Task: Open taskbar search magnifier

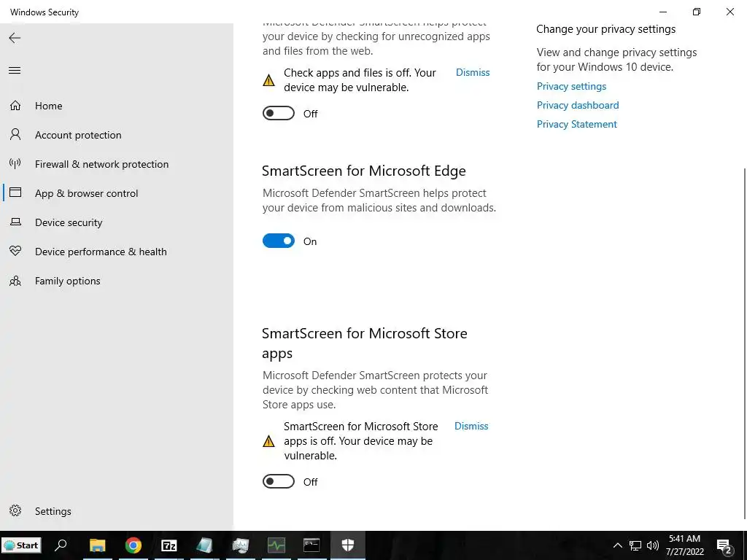Action: 61,545
